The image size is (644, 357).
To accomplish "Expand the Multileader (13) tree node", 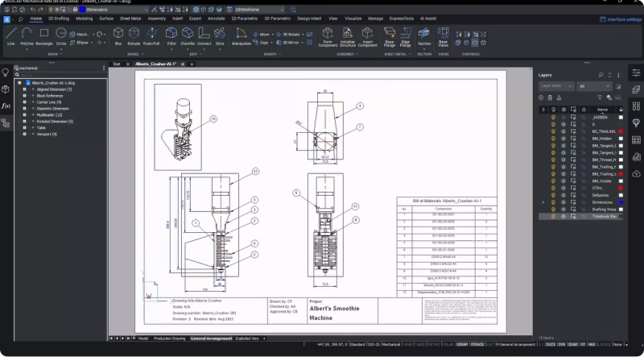I will pos(24,114).
